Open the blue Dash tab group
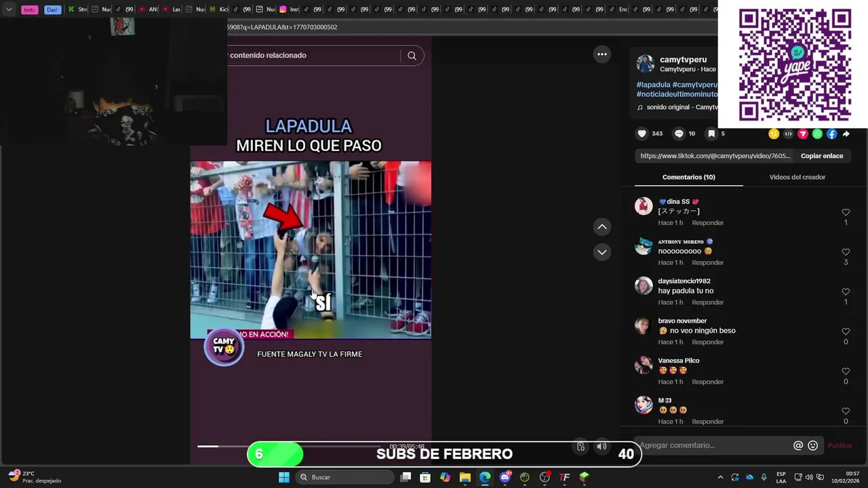 [x=52, y=9]
